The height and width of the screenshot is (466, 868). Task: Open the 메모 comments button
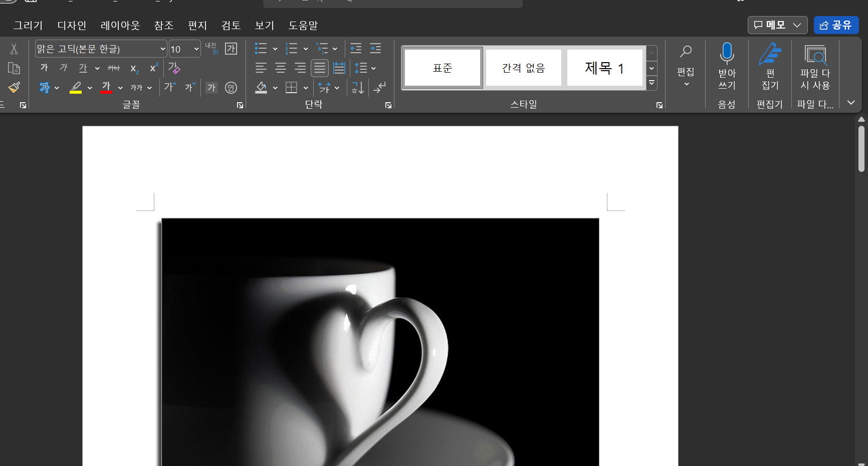point(778,25)
